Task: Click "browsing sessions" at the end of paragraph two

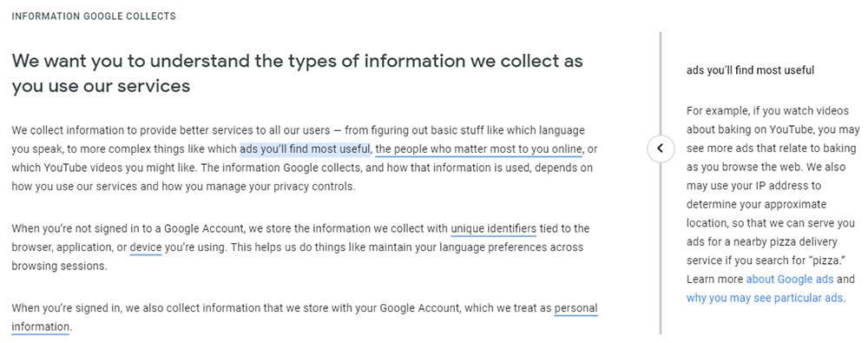Action: 59,266
